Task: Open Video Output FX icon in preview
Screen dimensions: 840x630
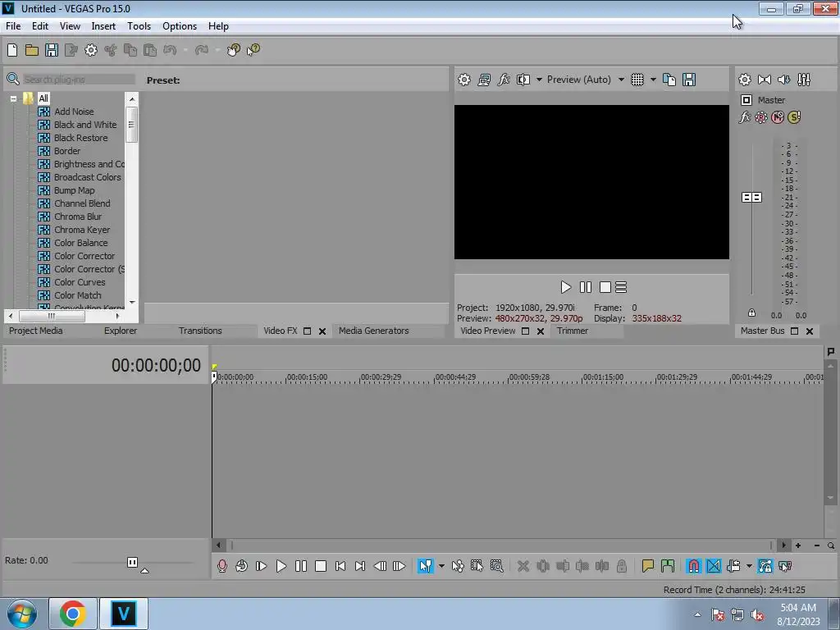Action: [504, 80]
